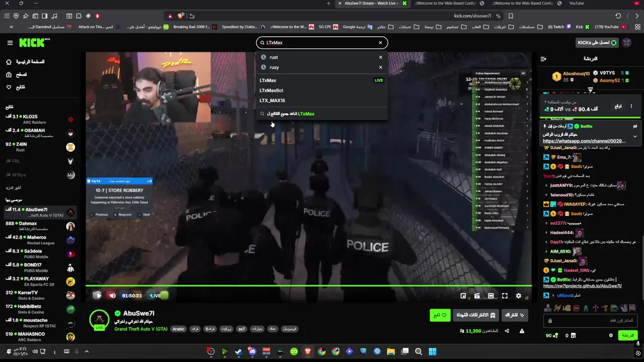Open the Kick hamburger menu
The width and height of the screenshot is (644, 362).
click(10, 43)
